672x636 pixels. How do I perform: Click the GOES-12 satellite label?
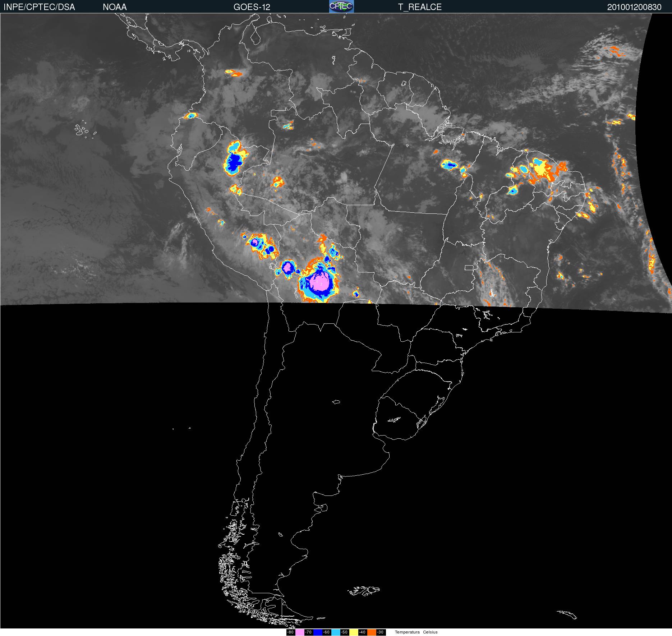[x=252, y=7]
